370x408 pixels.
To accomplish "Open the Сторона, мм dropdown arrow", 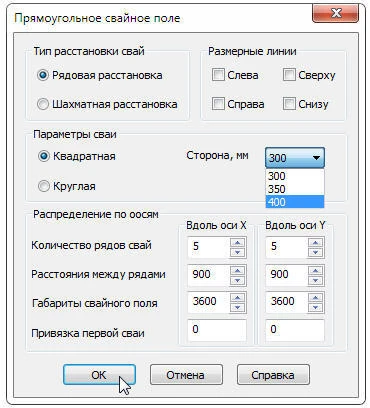I will (316, 158).
